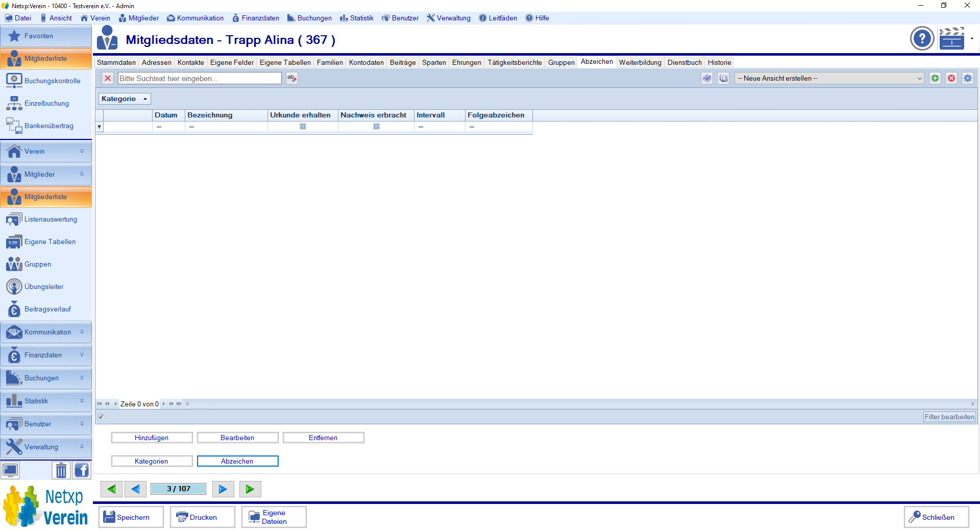
Task: Sort by the Bezeichnung column header
Action: [226, 115]
